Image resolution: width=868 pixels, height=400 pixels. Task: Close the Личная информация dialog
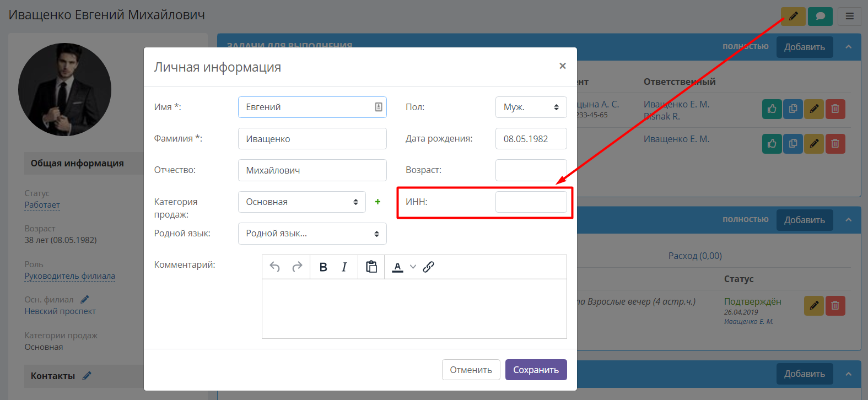point(562,66)
